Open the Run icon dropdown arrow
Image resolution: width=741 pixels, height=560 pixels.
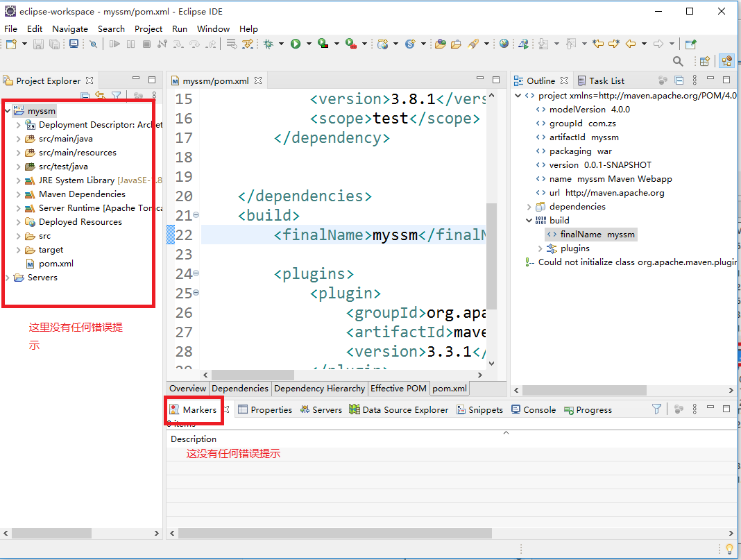click(x=309, y=44)
